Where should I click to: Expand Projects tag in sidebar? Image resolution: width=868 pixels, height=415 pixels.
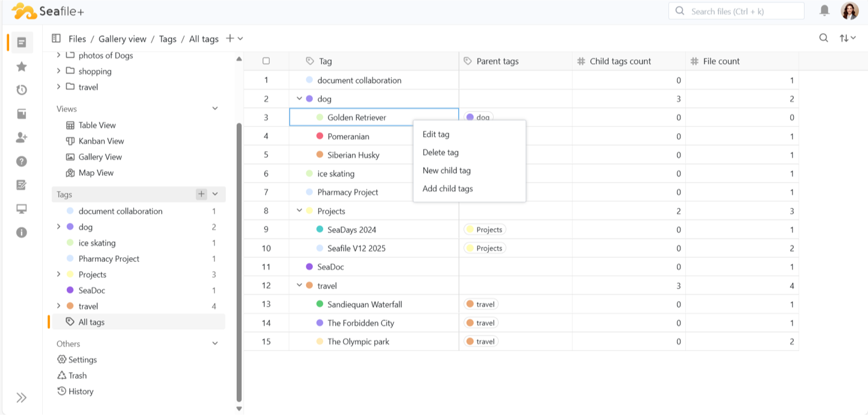tap(58, 274)
